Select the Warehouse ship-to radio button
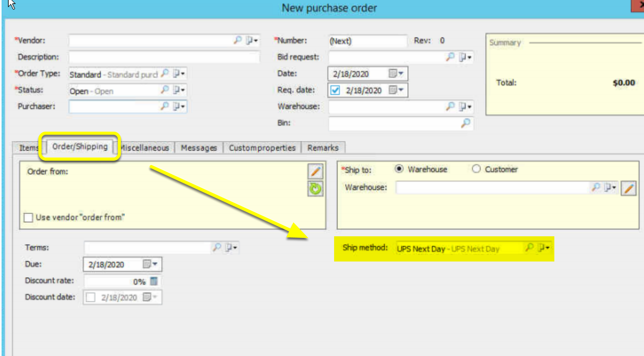The height and width of the screenshot is (356, 644). click(x=399, y=169)
